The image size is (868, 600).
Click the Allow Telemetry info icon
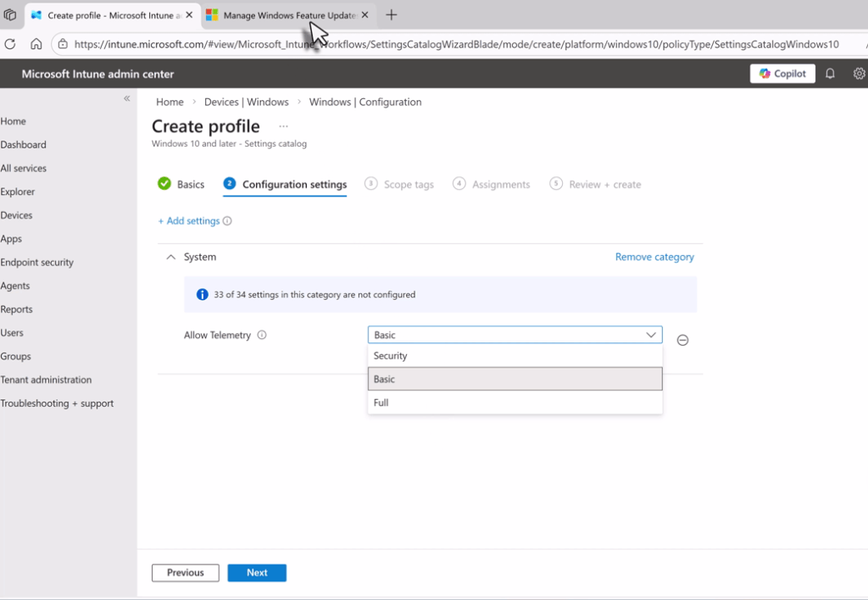tap(263, 335)
